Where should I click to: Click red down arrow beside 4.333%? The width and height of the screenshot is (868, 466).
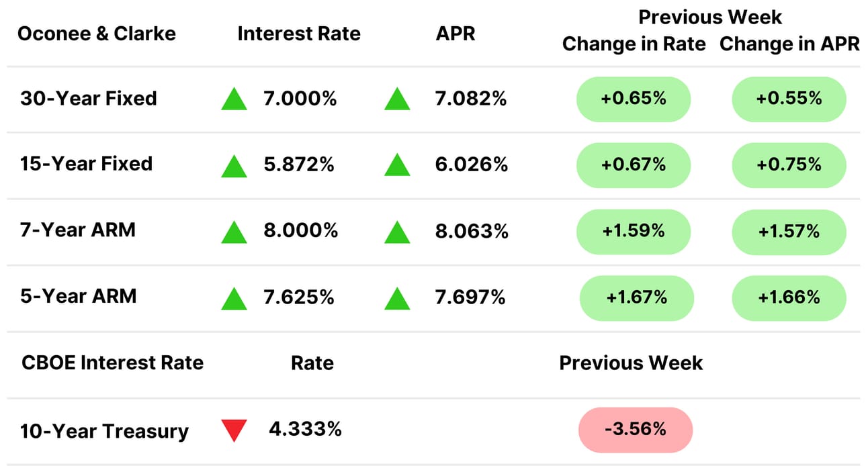(234, 430)
